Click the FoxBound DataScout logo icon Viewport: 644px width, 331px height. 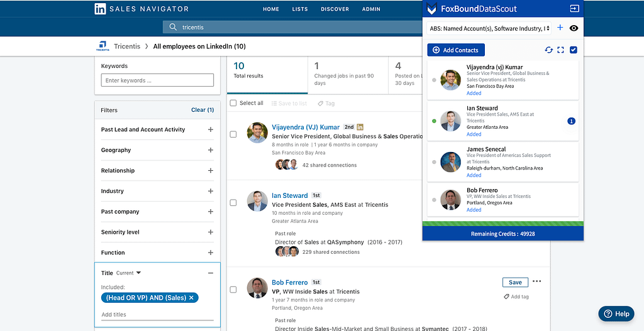pyautogui.click(x=431, y=9)
